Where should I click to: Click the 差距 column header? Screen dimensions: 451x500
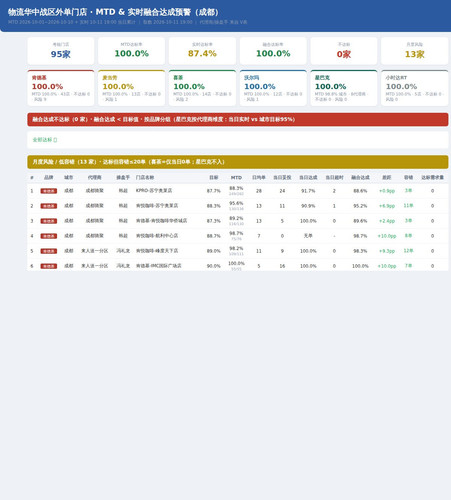[387, 177]
